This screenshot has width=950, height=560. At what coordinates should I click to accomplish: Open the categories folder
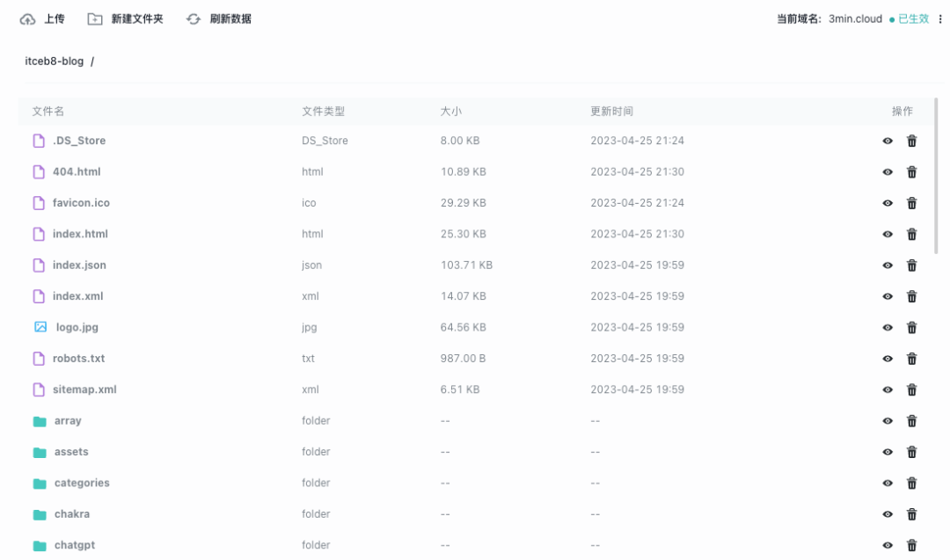(x=82, y=483)
